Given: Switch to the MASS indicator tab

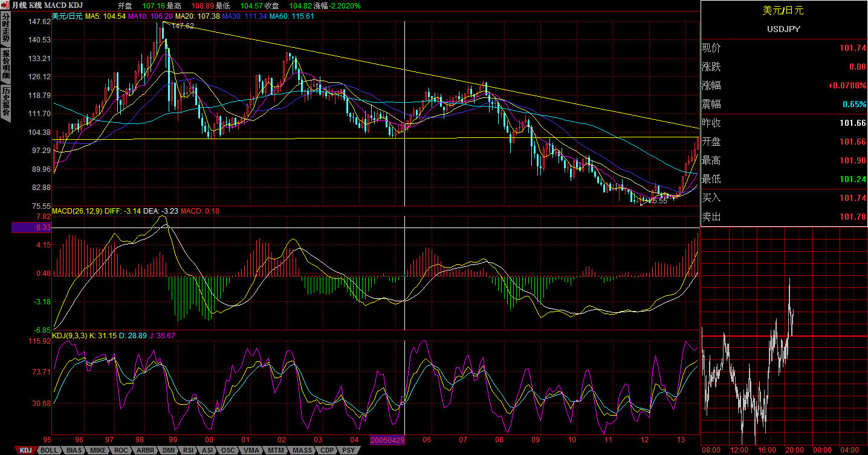Looking at the screenshot, I should click(302, 450).
